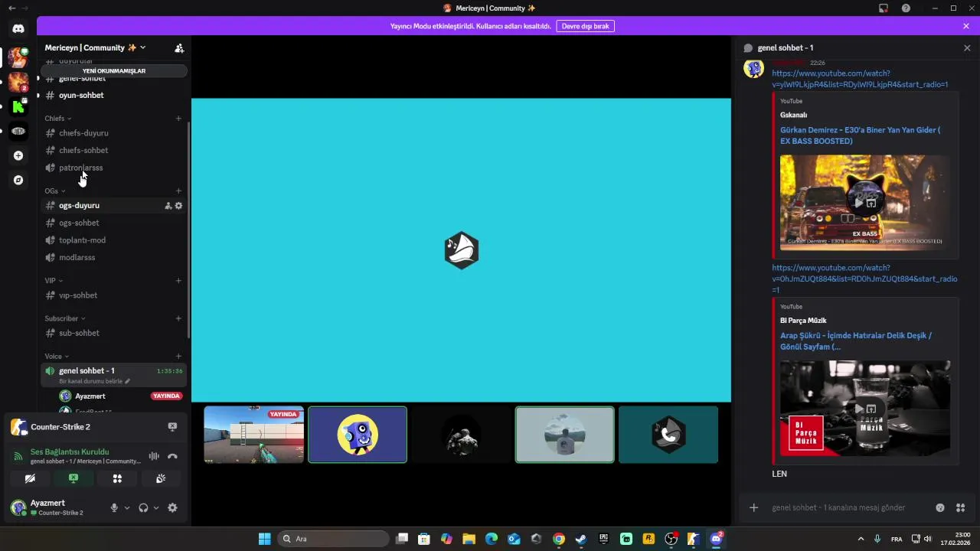Screen dimensions: 980x551
Task: Close the genel sohbet chat panel
Action: [967, 47]
